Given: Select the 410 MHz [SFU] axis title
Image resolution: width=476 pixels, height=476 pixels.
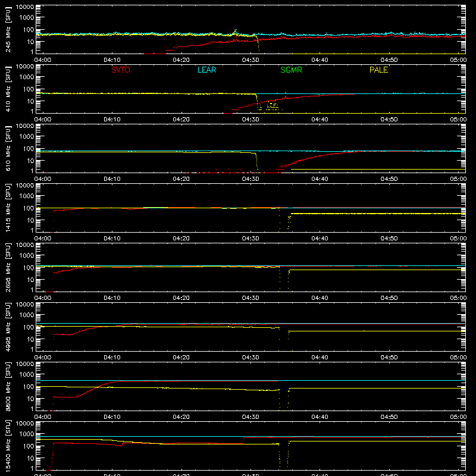Looking at the screenshot, I should click(x=8, y=89).
